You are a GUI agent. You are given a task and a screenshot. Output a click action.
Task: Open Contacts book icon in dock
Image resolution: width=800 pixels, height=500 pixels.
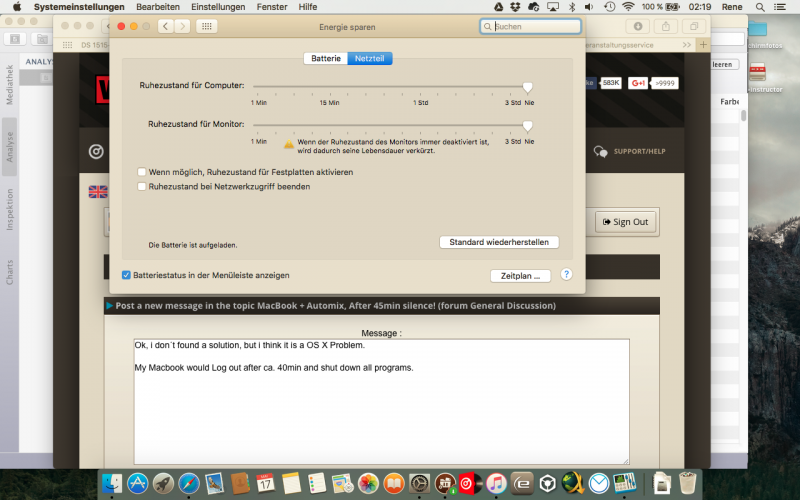tap(240, 483)
